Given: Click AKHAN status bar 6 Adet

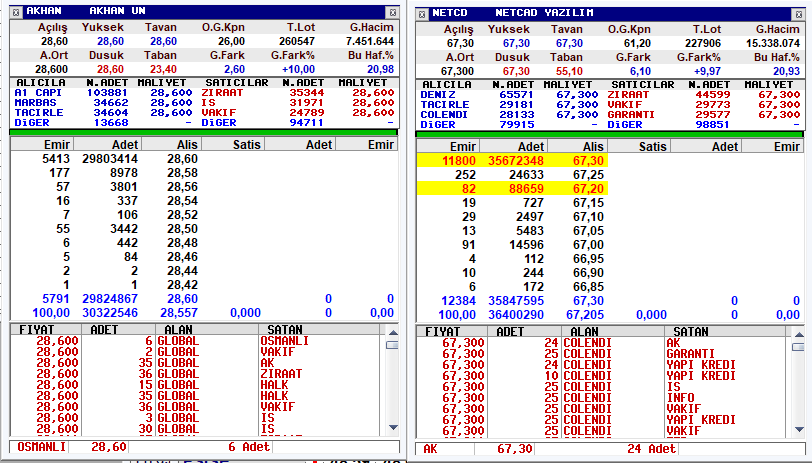Looking at the screenshot, I should pyautogui.click(x=249, y=447).
